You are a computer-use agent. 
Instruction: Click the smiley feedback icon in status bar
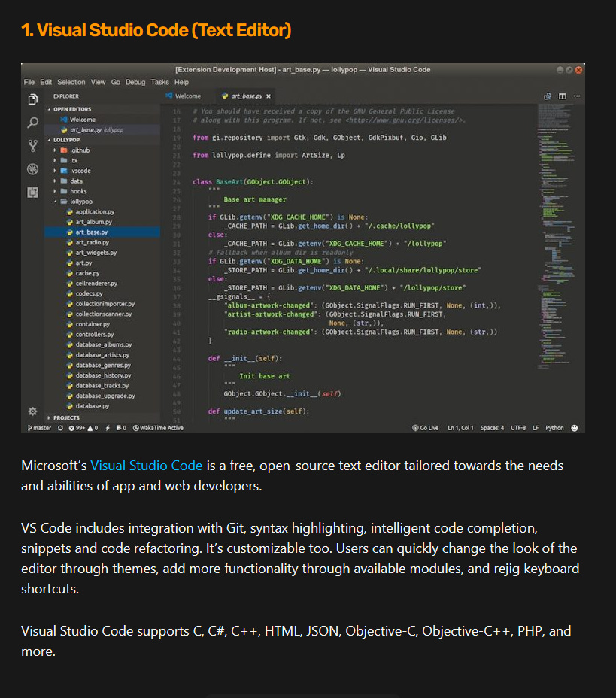[575, 428]
